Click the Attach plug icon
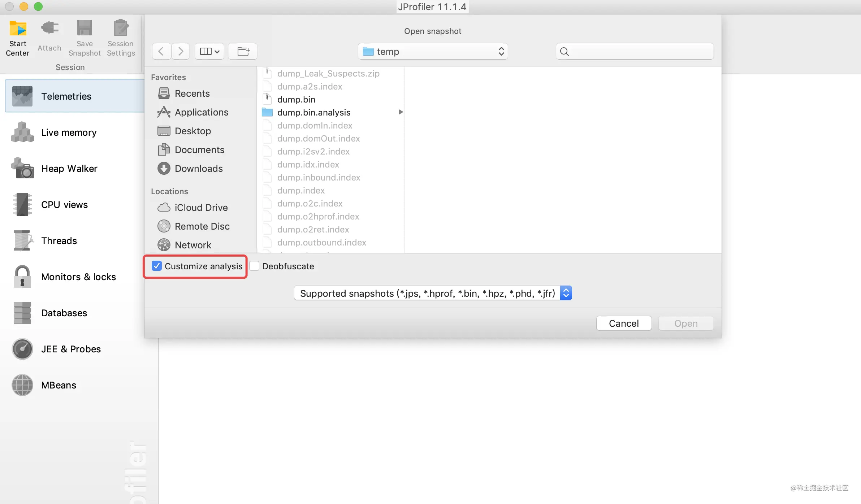The height and width of the screenshot is (504, 861). pos(49,28)
